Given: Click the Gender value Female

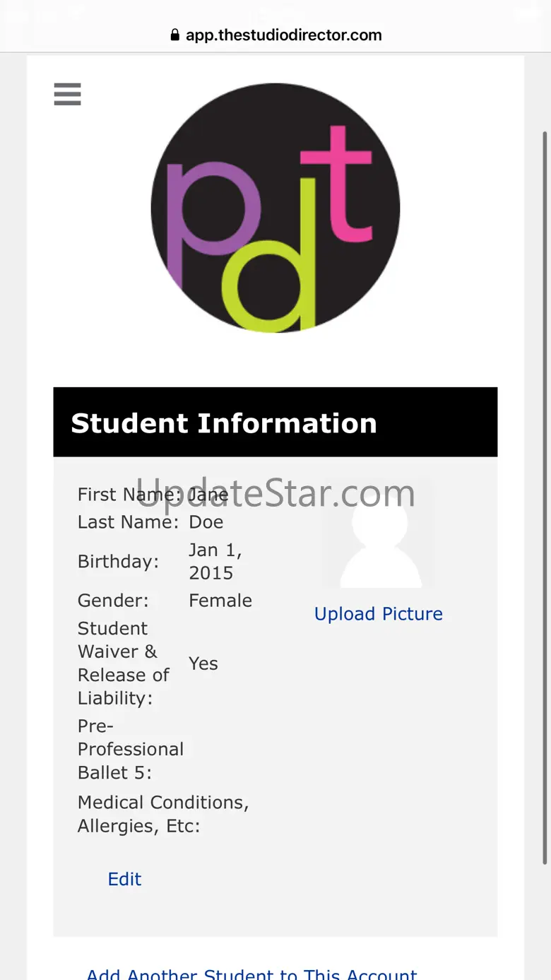Looking at the screenshot, I should (x=220, y=601).
